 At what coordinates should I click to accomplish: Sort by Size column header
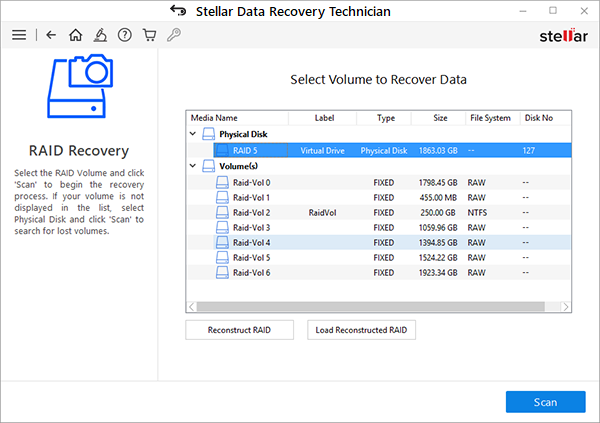click(x=439, y=118)
